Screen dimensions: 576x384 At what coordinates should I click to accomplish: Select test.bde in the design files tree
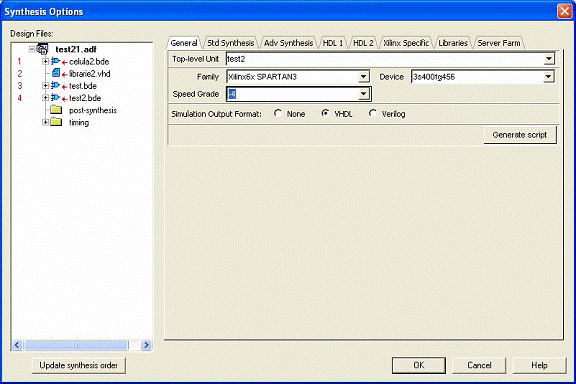coord(83,86)
